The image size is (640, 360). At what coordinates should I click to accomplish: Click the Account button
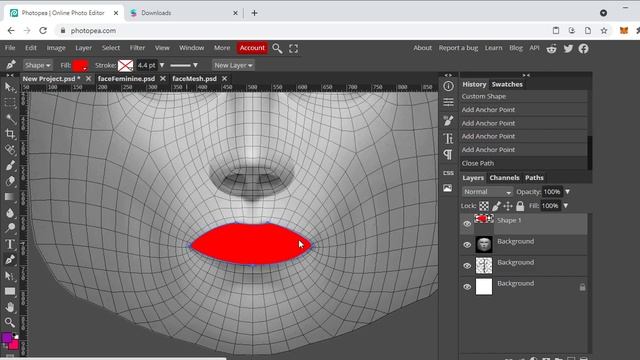pyautogui.click(x=252, y=48)
